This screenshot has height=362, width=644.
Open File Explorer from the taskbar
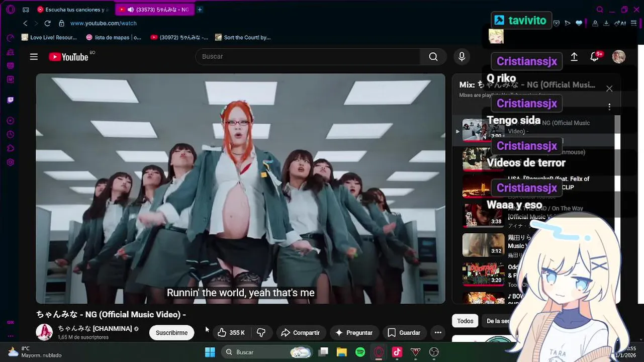(x=342, y=352)
